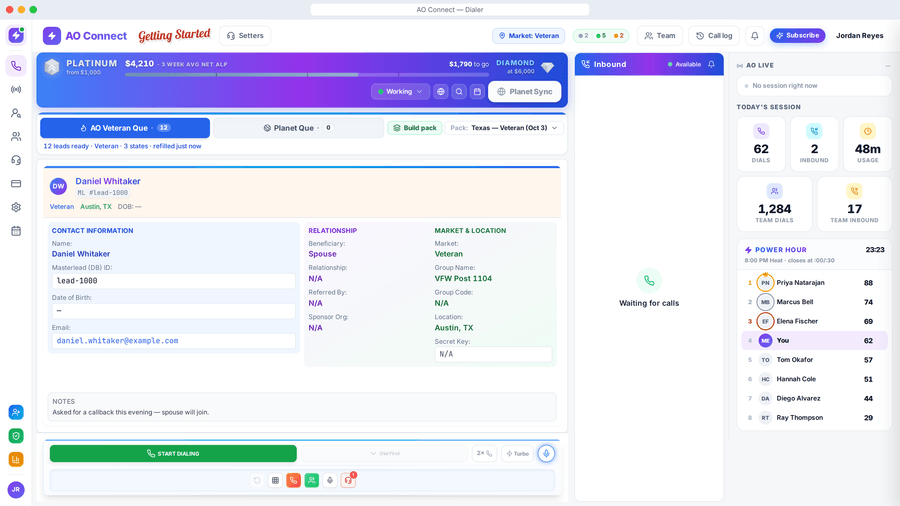This screenshot has width=900, height=506.
Task: Click the notifications bell in the top bar
Action: point(755,36)
